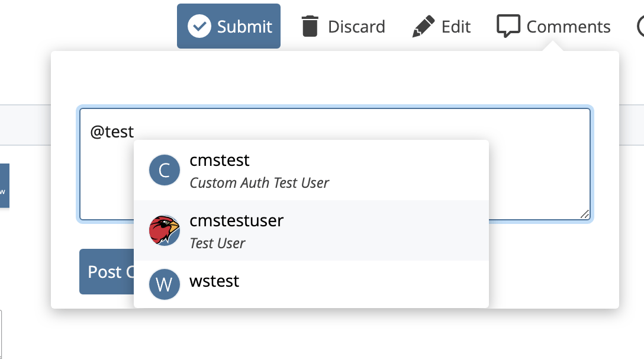Click the Discard trash can icon
This screenshot has height=359, width=644.
click(310, 27)
